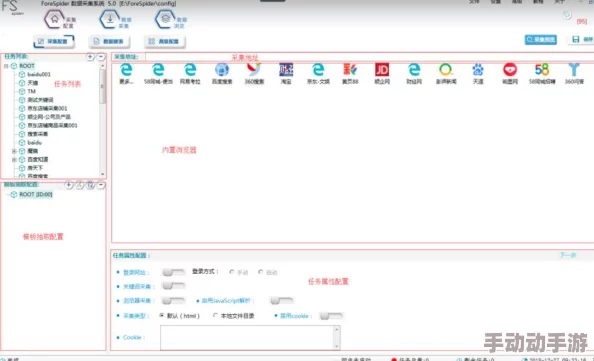The height and width of the screenshot is (361, 594).
Task: Switch to the 数据建表 sub-tab
Action: click(109, 41)
